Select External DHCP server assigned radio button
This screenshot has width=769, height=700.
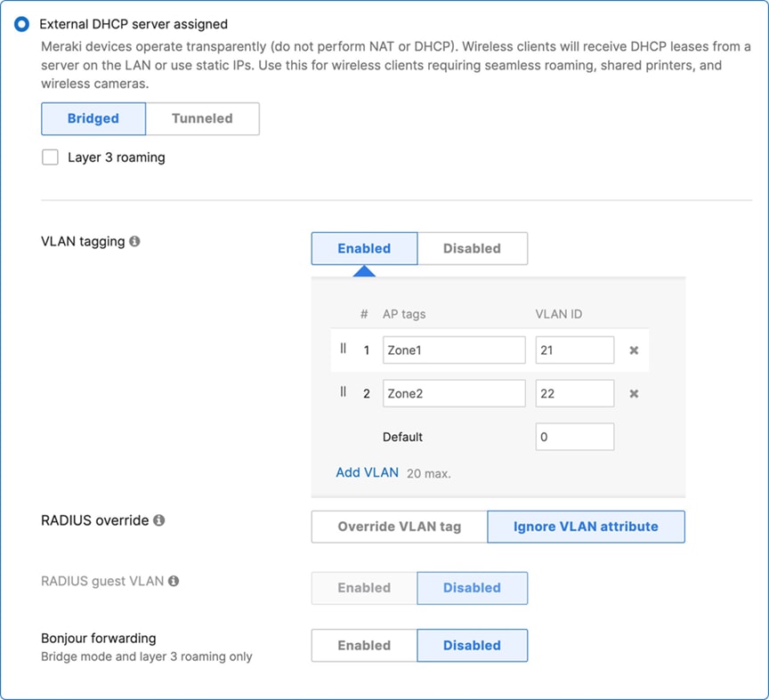pos(21,24)
